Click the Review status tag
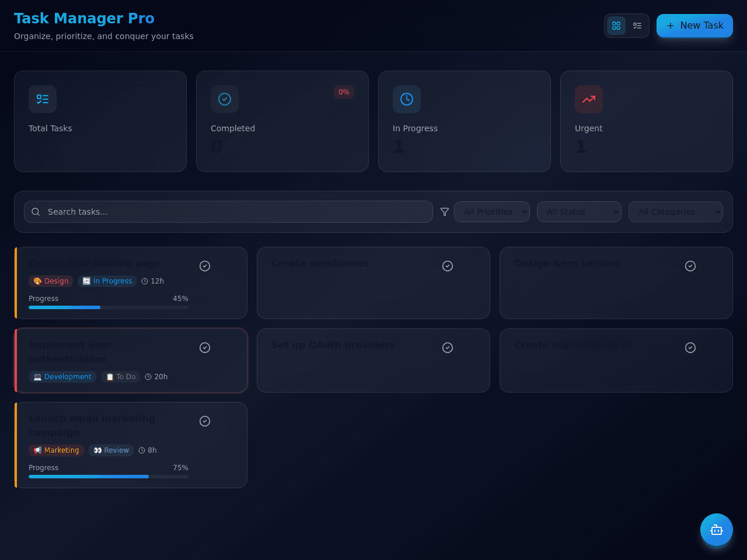Image resolution: width=747 pixels, height=560 pixels. click(x=111, y=450)
